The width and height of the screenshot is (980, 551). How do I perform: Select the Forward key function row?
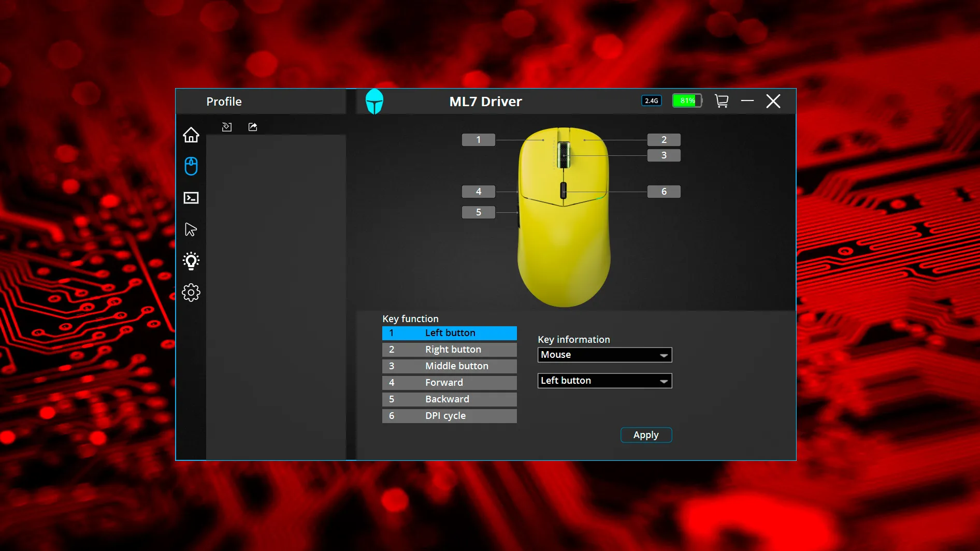(450, 383)
